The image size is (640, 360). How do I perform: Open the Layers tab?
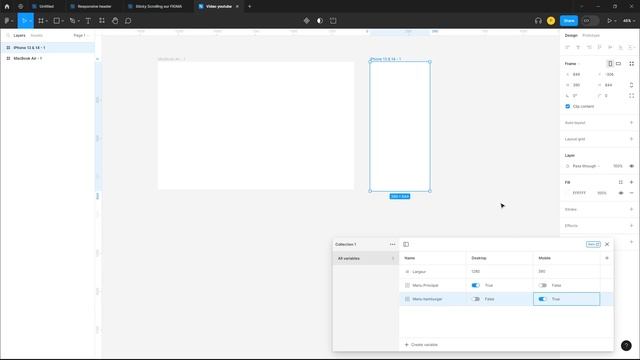(19, 36)
